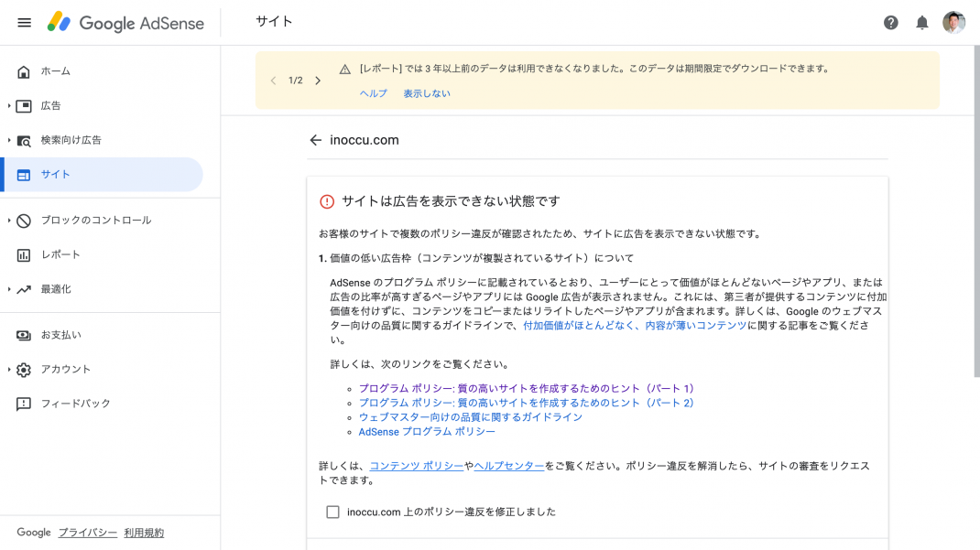
Task: Click the サイトは広告を表示できない状態です heading
Action: click(x=451, y=201)
